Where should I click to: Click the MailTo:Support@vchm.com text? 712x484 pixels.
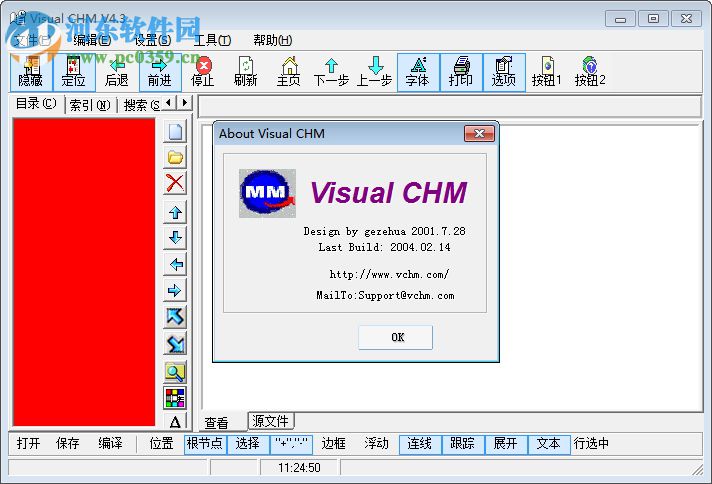(x=386, y=296)
